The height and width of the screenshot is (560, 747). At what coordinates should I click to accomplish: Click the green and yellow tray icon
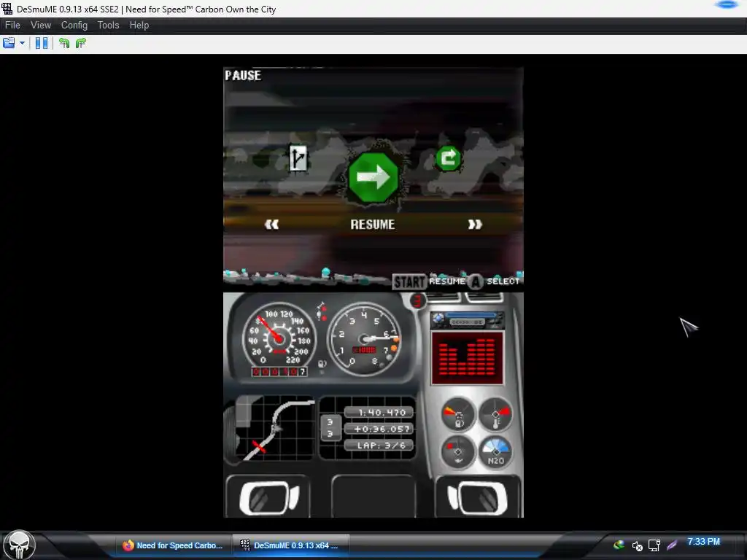(x=619, y=545)
